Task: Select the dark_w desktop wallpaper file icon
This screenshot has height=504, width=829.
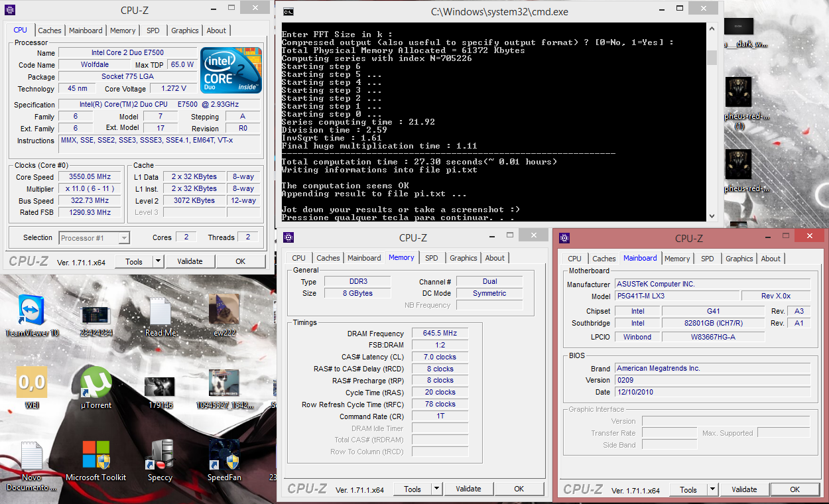Action: click(738, 25)
